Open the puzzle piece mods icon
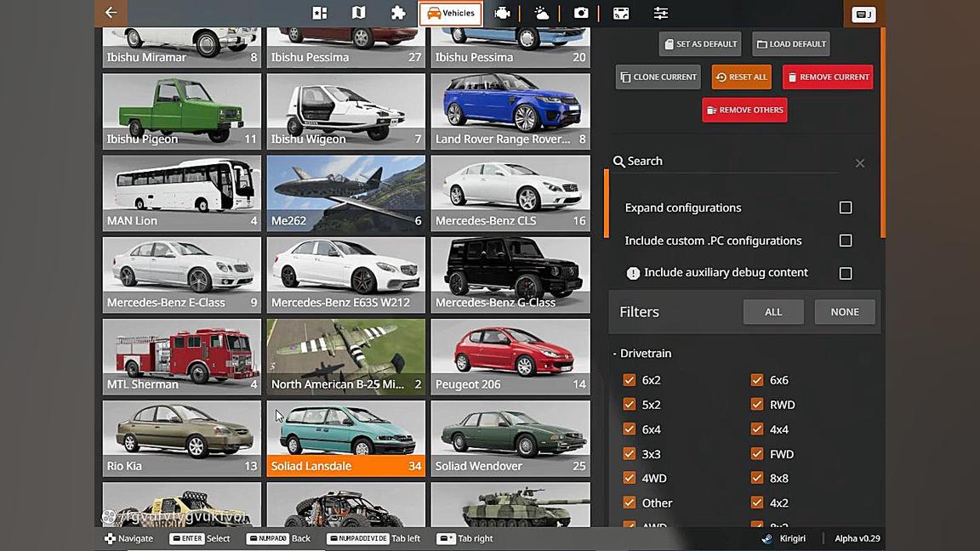 coord(398,13)
